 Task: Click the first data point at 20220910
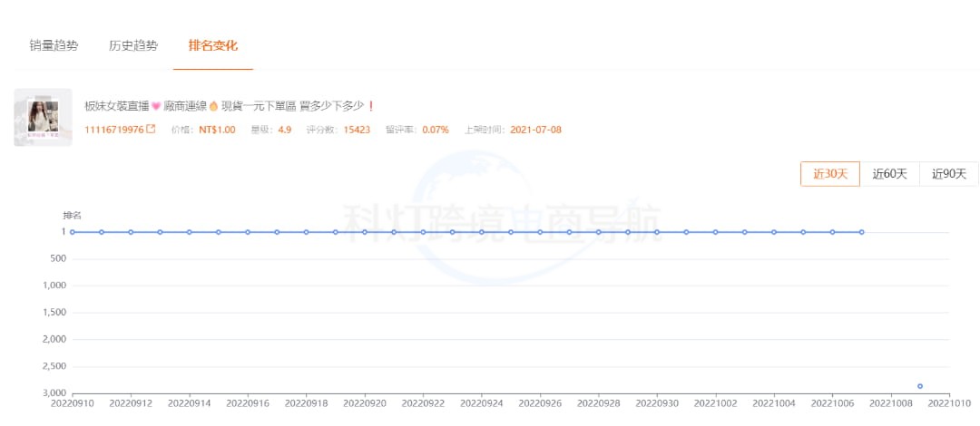click(73, 232)
